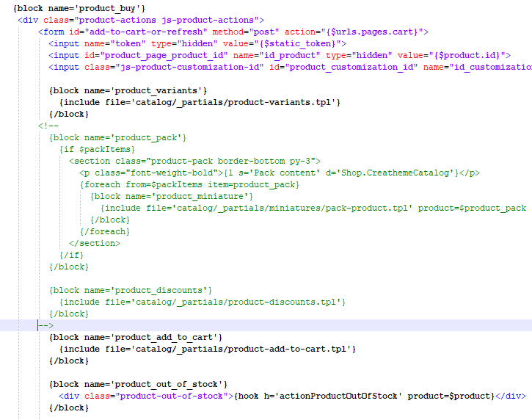Image resolution: width=532 pixels, height=420 pixels.
Task: Click the input id="product_page_product_id" line
Action: 280,55
